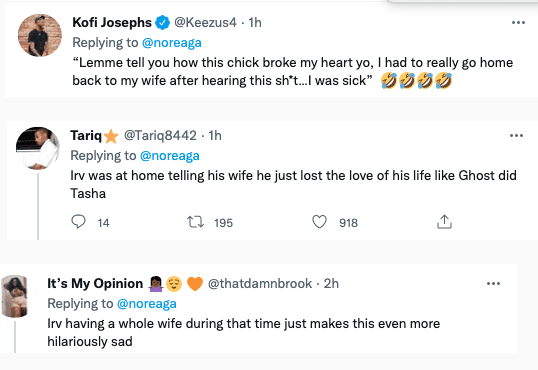This screenshot has width=538, height=370.
Task: Open Tariq's profile avatar
Action: point(38,148)
